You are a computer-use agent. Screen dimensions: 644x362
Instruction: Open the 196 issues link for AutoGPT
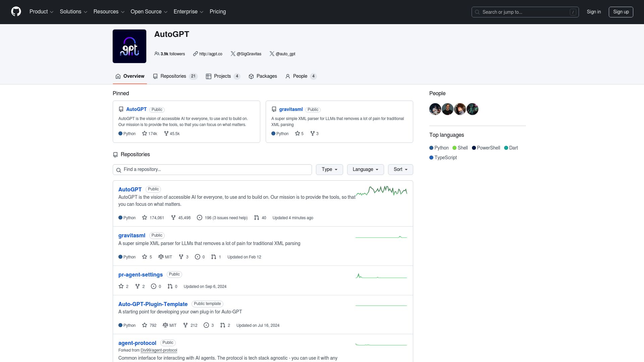(222, 218)
